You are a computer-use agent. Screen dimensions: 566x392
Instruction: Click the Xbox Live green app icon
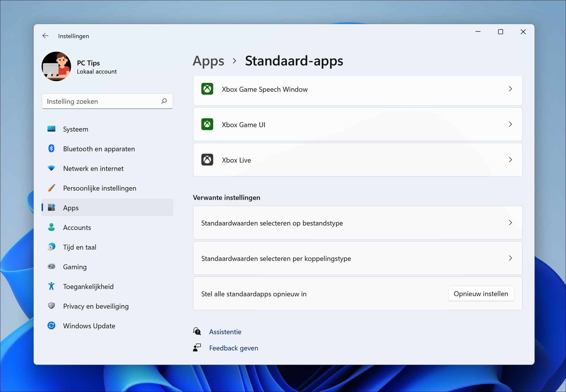click(x=207, y=160)
